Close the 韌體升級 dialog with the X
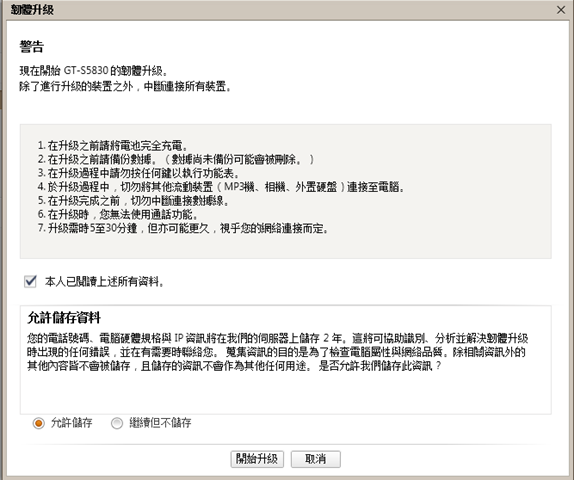 tap(561, 10)
